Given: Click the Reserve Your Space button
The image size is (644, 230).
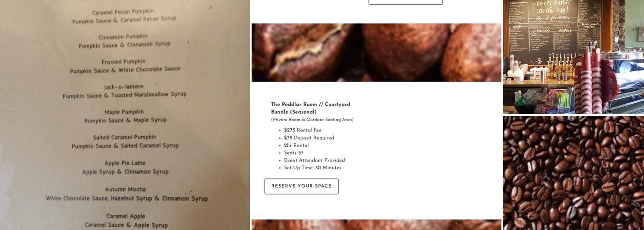Looking at the screenshot, I should (x=301, y=186).
